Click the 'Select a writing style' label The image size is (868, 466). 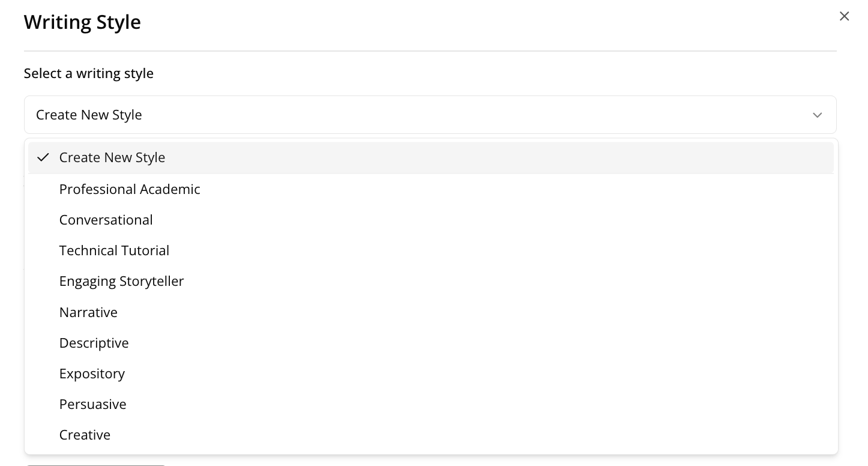click(x=89, y=73)
